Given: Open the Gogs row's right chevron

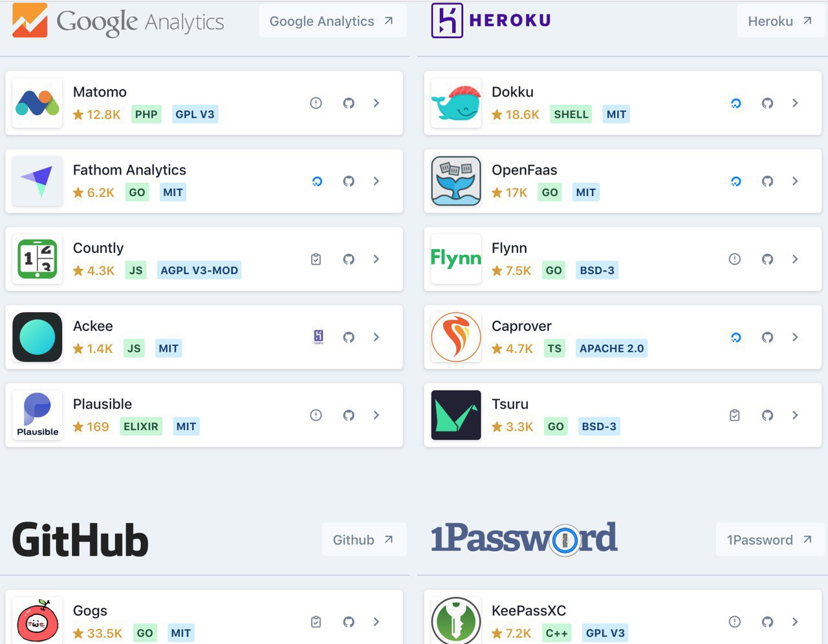Looking at the screenshot, I should [376, 622].
